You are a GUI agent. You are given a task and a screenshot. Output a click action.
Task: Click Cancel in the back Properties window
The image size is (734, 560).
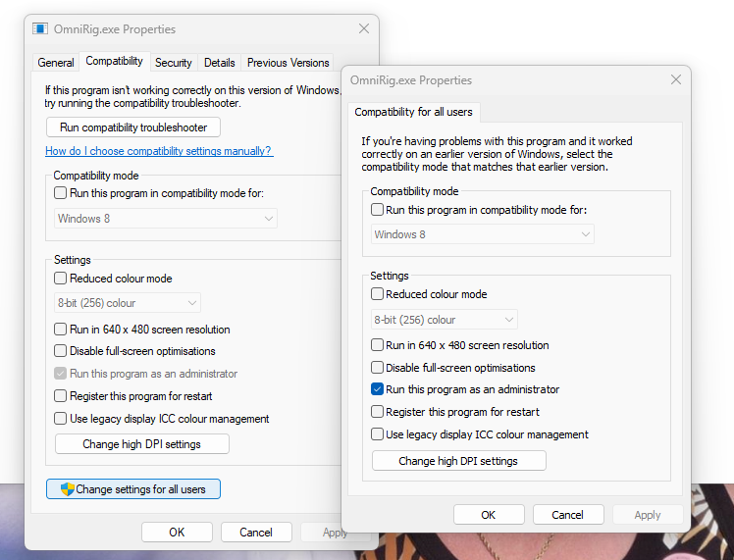tap(256, 533)
